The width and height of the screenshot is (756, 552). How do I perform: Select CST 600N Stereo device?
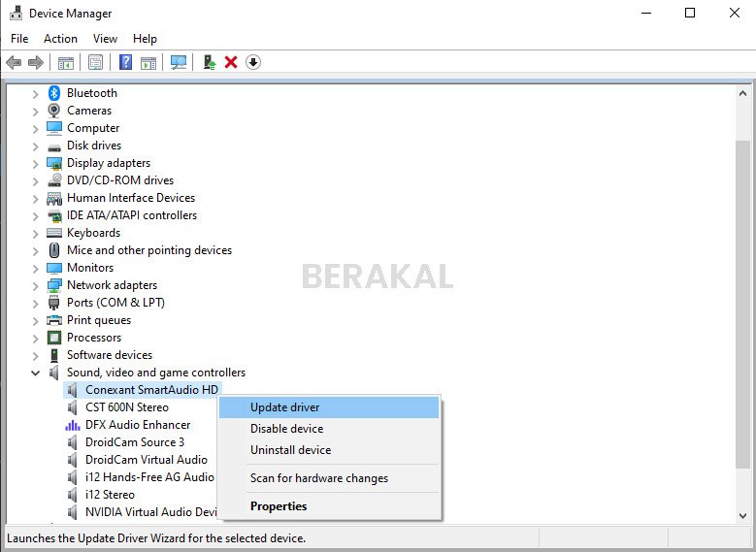pos(127,407)
